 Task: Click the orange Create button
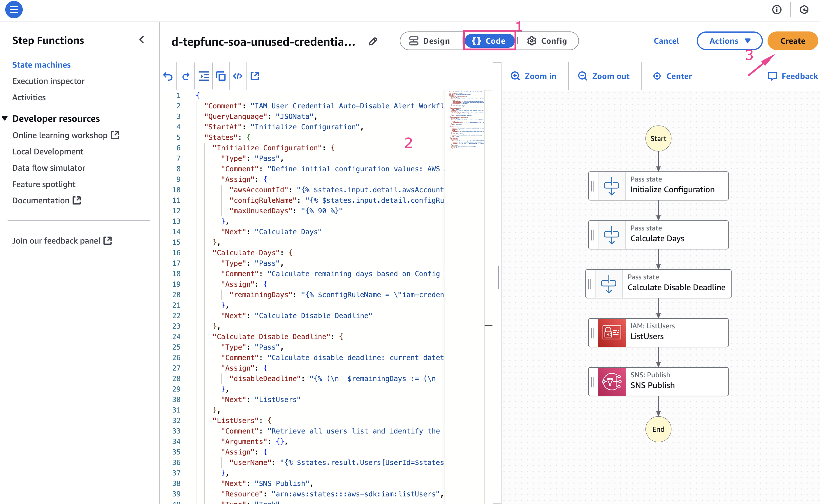pyautogui.click(x=792, y=41)
